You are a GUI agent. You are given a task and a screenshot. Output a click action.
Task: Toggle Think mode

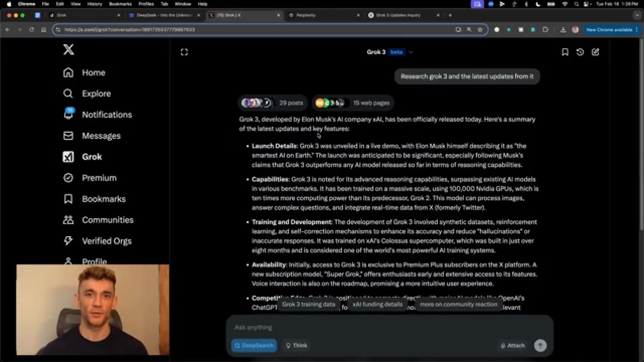(296, 345)
